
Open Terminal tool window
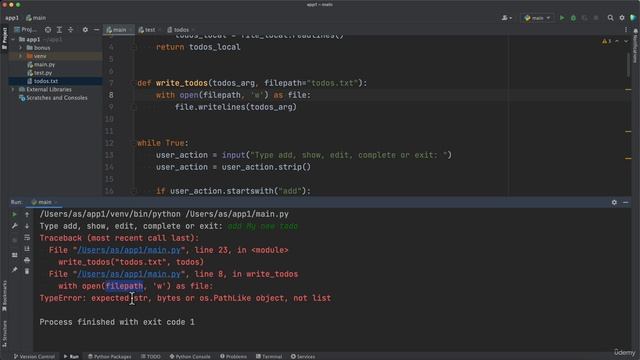tap(269, 356)
